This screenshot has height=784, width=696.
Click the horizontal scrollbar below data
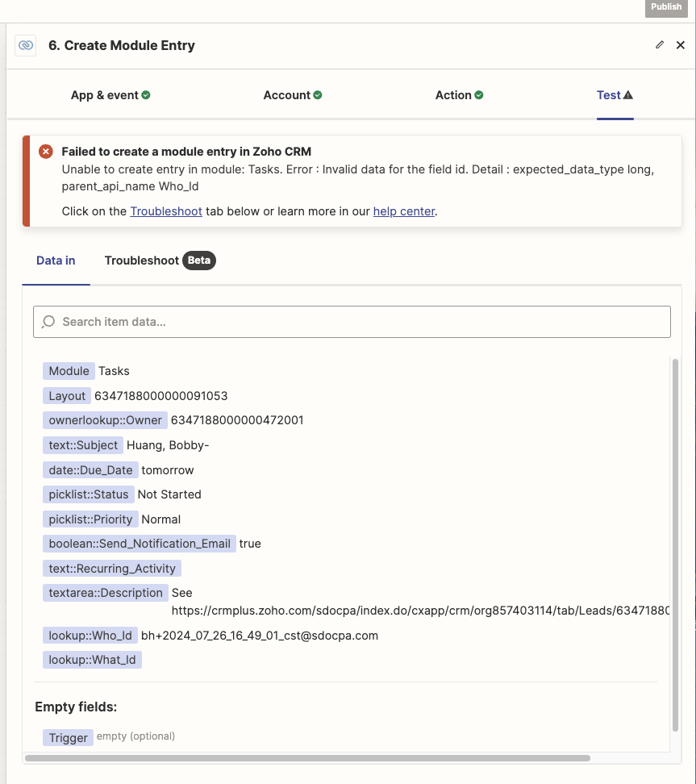coord(307,758)
